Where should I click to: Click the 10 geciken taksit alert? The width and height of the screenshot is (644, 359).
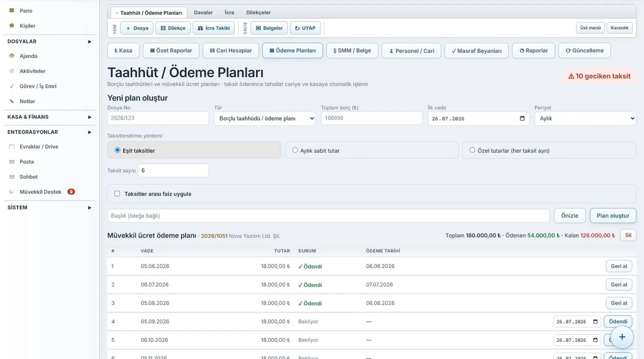tap(599, 76)
